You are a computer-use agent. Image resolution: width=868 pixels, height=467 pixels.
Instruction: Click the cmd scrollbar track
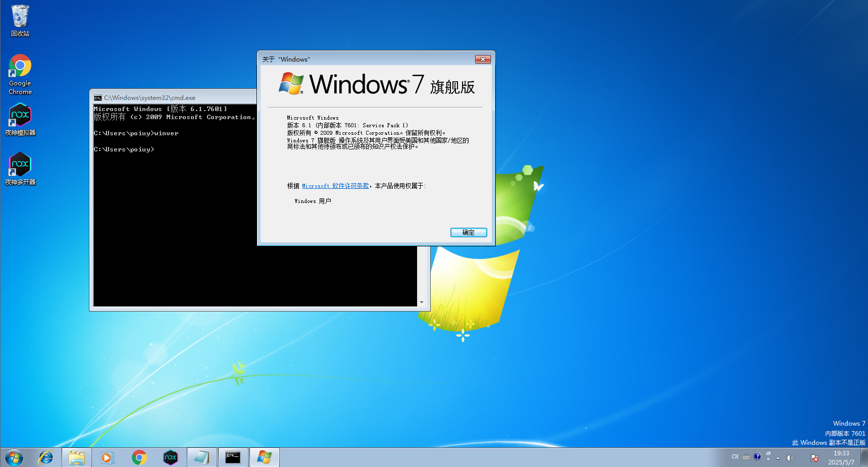(x=422, y=272)
